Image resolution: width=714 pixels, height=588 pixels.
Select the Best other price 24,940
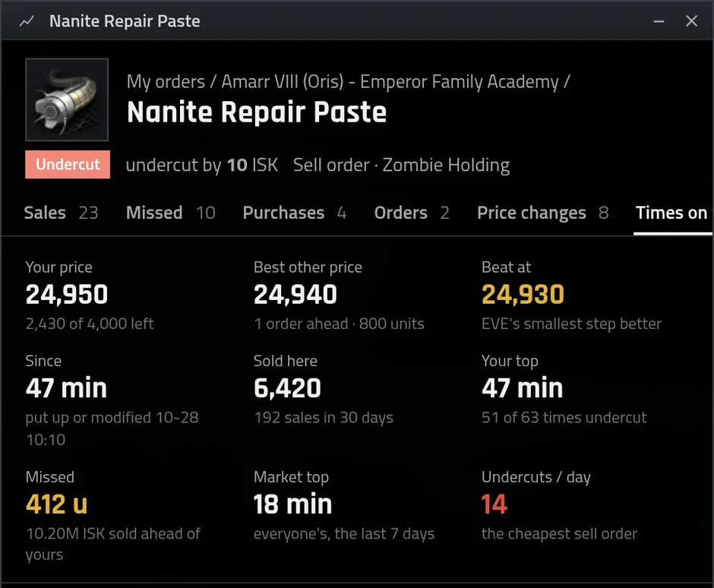tap(295, 294)
